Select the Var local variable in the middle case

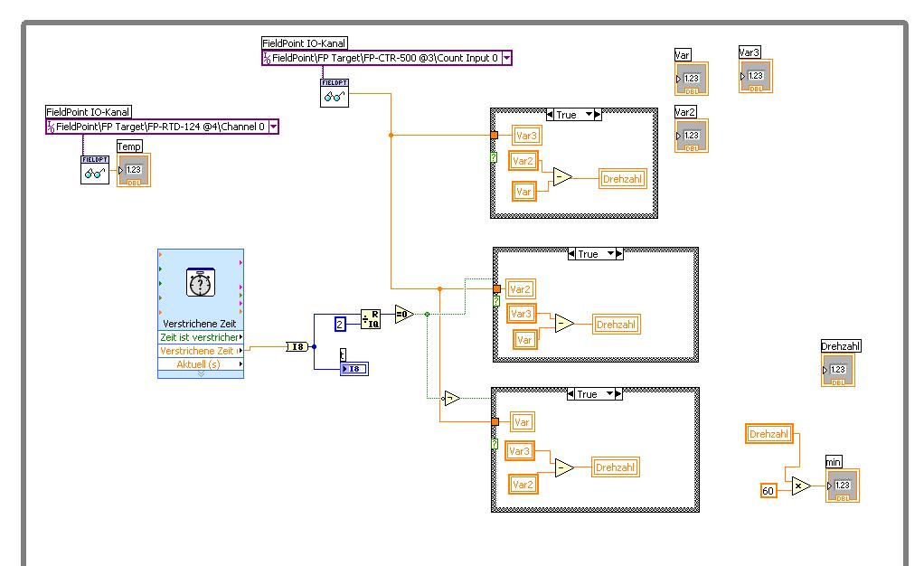524,340
